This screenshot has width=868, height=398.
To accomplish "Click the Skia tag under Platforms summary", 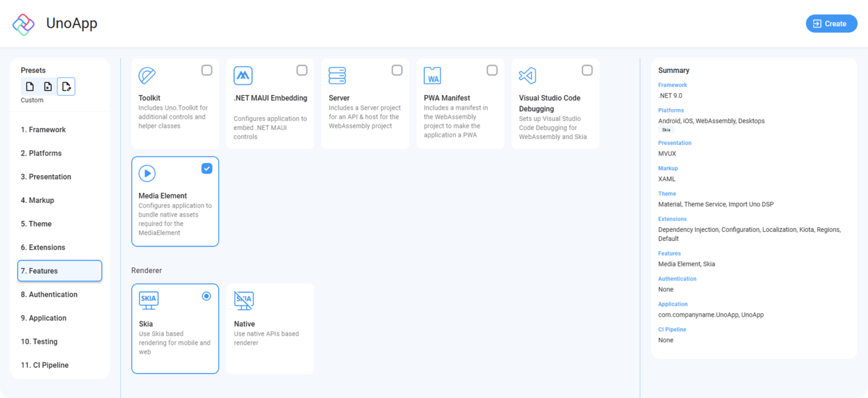I will click(x=666, y=129).
